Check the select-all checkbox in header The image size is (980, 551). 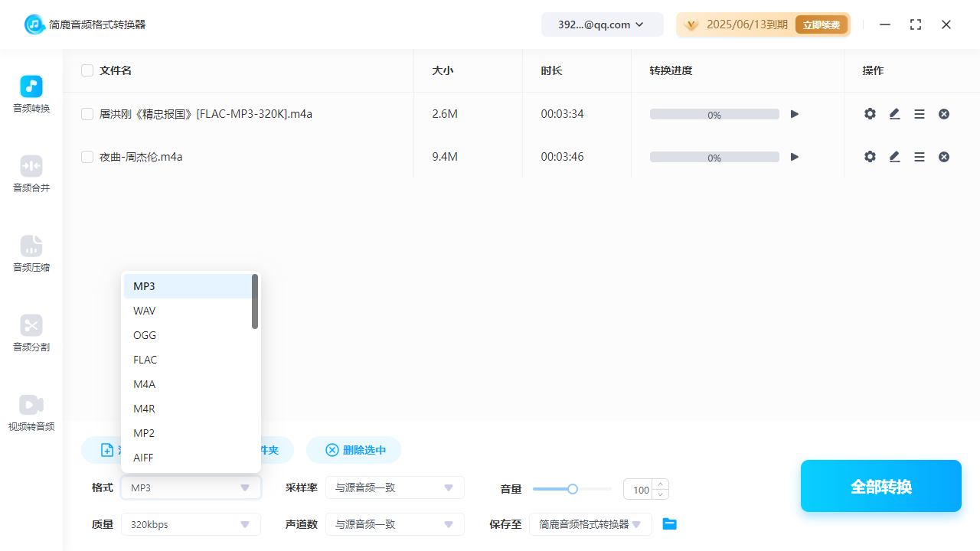tap(87, 70)
